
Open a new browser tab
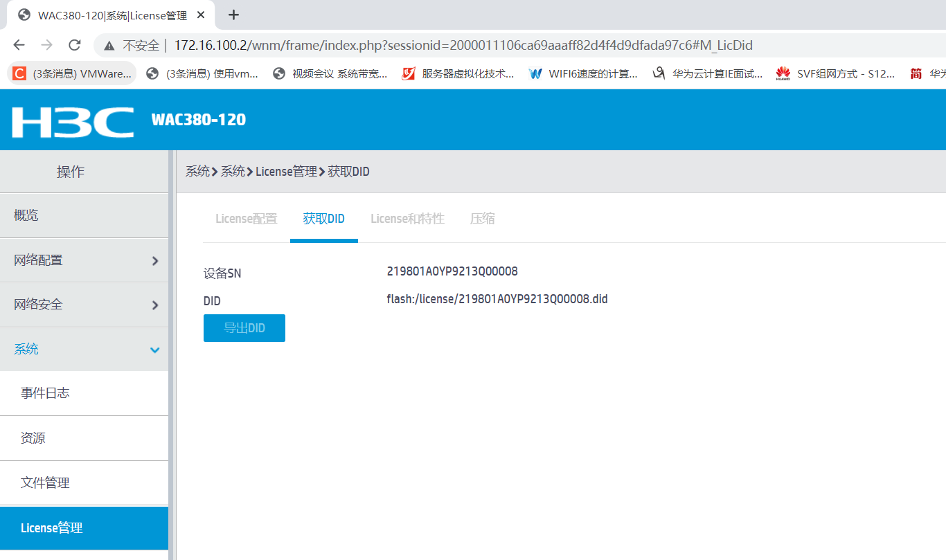(233, 15)
